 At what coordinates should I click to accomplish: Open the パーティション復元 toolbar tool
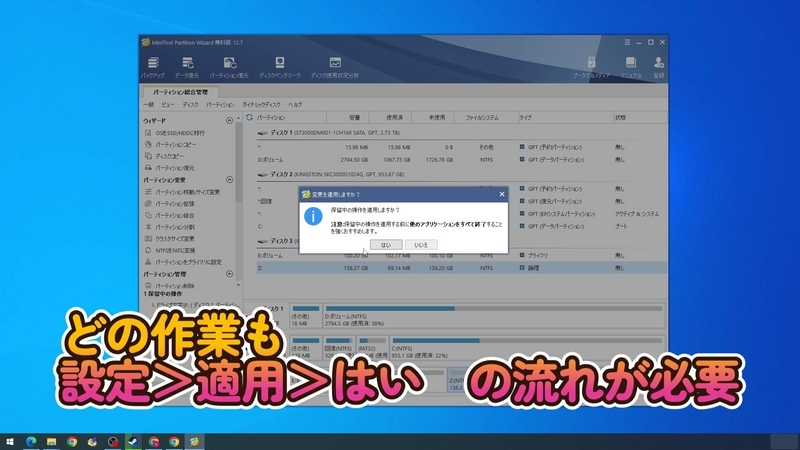[x=229, y=67]
